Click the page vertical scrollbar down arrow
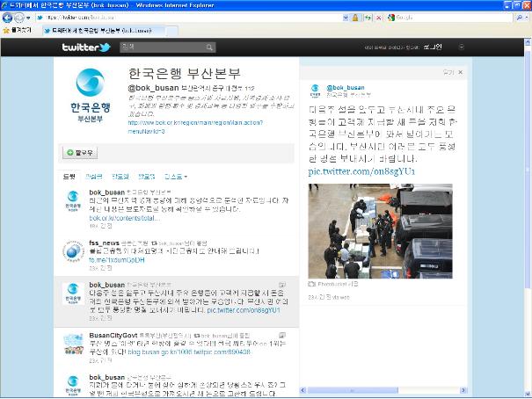The image size is (532, 399). [x=528, y=395]
